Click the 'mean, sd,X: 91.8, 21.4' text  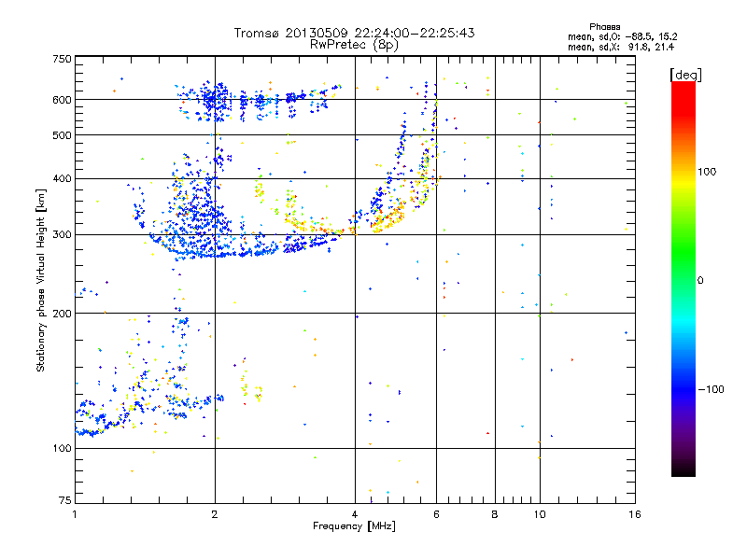click(621, 47)
